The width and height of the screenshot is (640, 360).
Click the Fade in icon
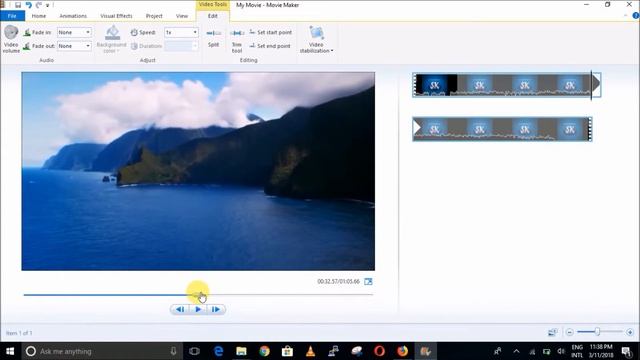(x=27, y=32)
